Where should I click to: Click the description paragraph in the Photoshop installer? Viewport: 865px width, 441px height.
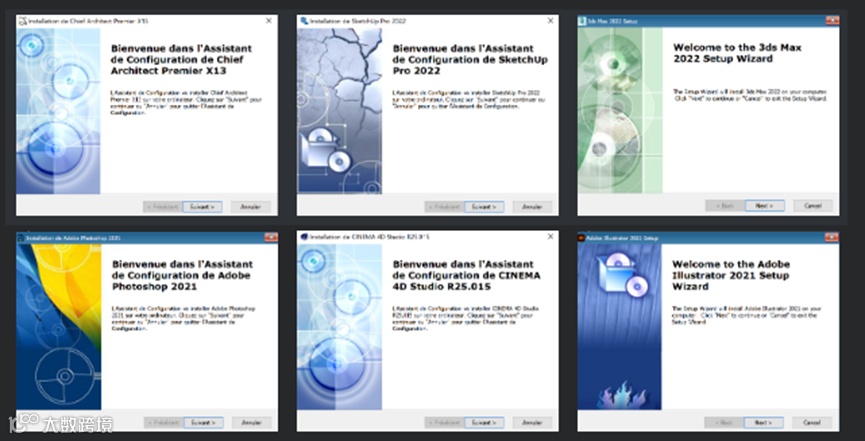(186, 318)
